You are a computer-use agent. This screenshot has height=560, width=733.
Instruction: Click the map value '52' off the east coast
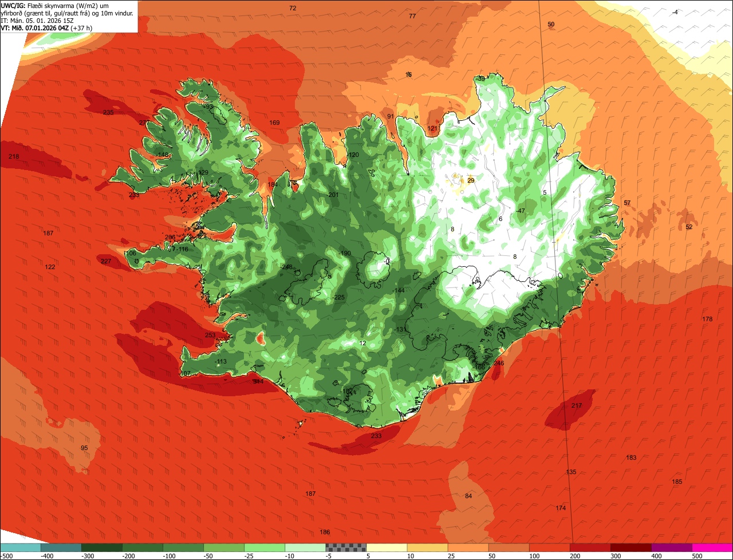pyautogui.click(x=689, y=227)
